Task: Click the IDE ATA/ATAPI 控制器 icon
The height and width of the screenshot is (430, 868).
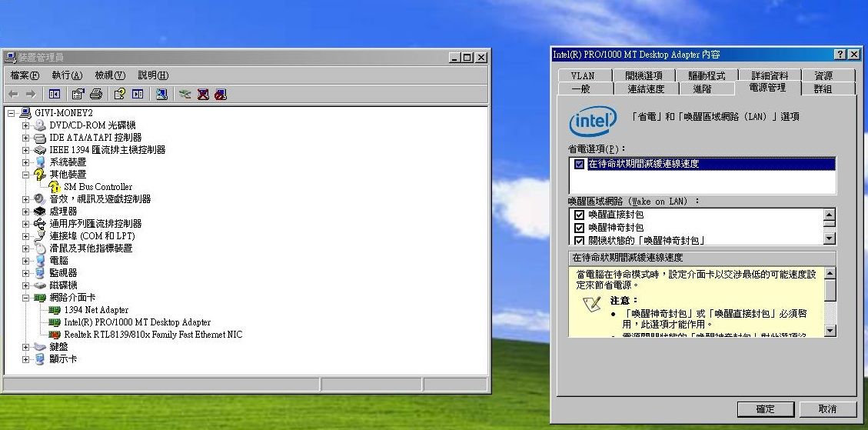Action: [x=40, y=138]
